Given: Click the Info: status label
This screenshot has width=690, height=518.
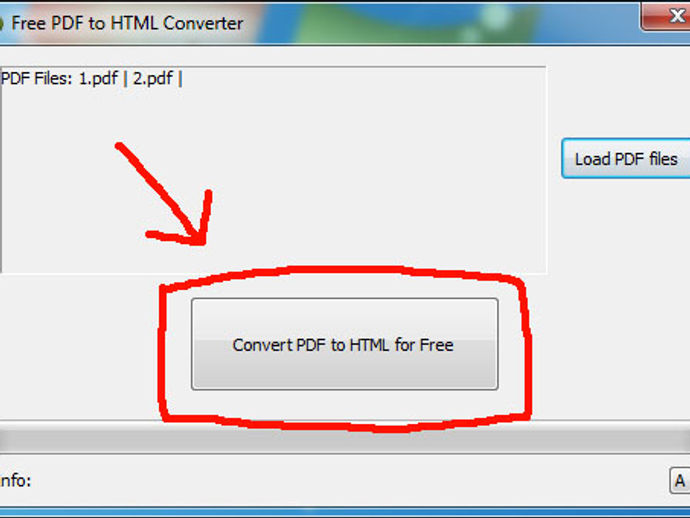Looking at the screenshot, I should click(15, 481).
